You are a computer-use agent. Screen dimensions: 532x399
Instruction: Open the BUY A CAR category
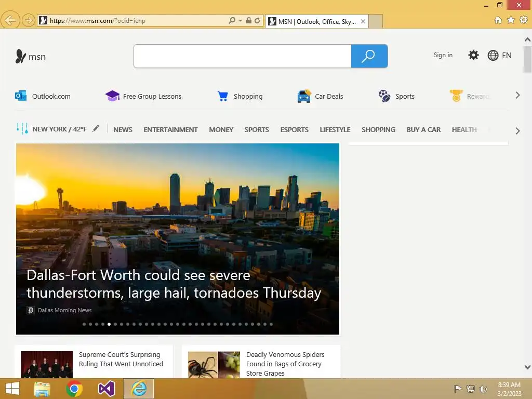423,129
